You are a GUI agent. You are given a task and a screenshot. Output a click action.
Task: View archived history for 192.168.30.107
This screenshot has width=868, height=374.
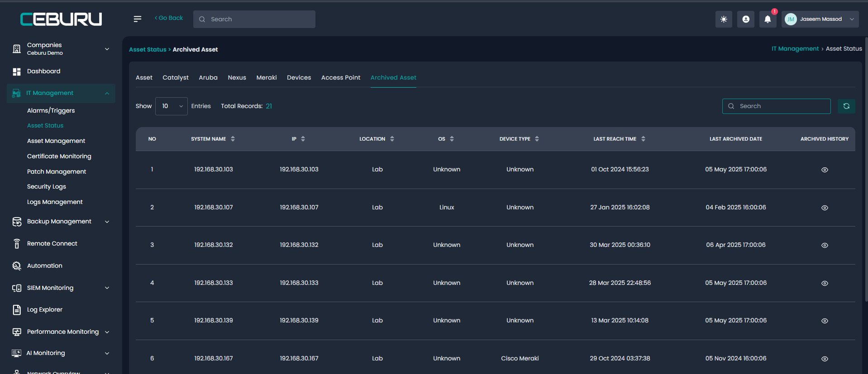tap(825, 208)
